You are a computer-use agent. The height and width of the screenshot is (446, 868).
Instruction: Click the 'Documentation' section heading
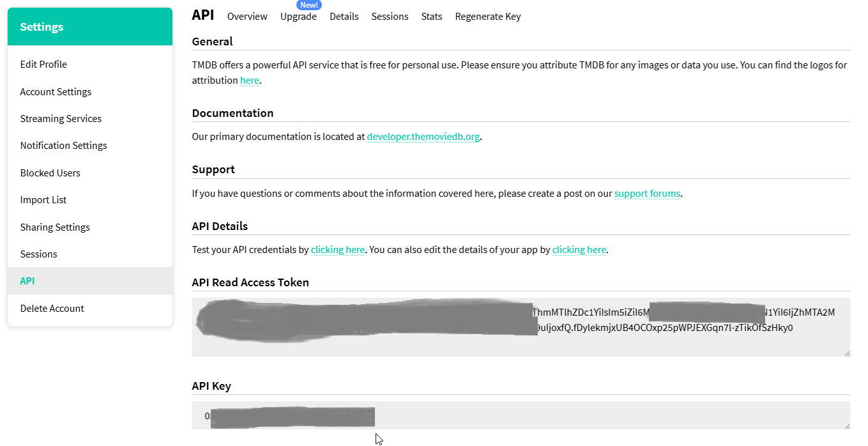tap(233, 113)
